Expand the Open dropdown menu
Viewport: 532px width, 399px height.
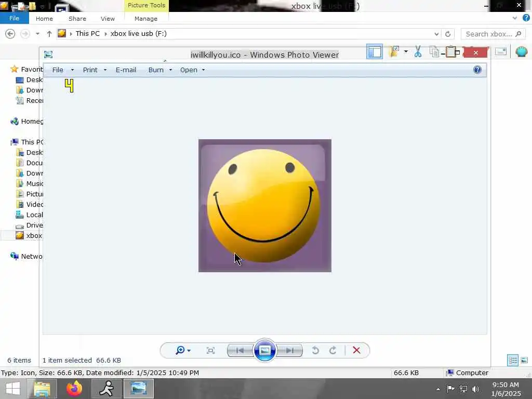click(192, 70)
